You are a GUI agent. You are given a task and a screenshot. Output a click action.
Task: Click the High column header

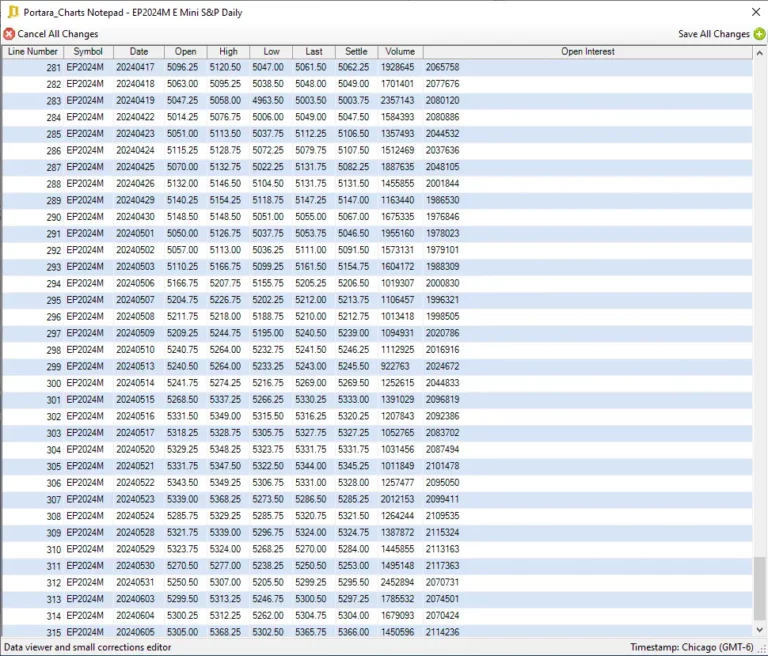[228, 51]
